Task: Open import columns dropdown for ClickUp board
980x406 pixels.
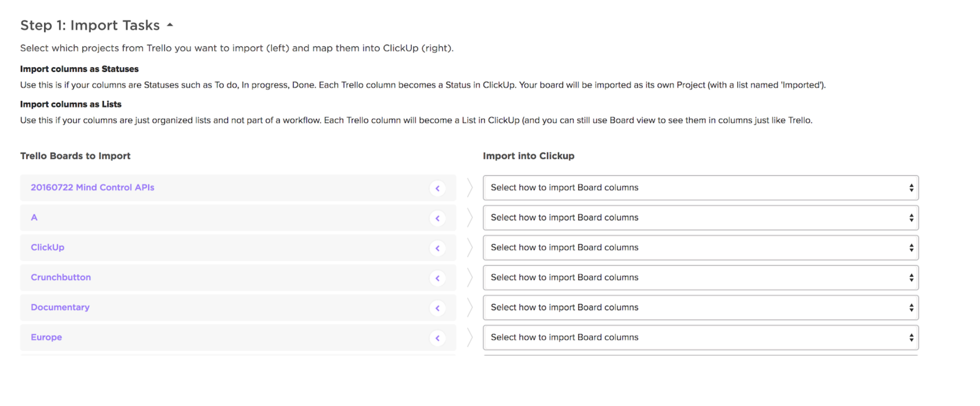Action: coord(700,248)
